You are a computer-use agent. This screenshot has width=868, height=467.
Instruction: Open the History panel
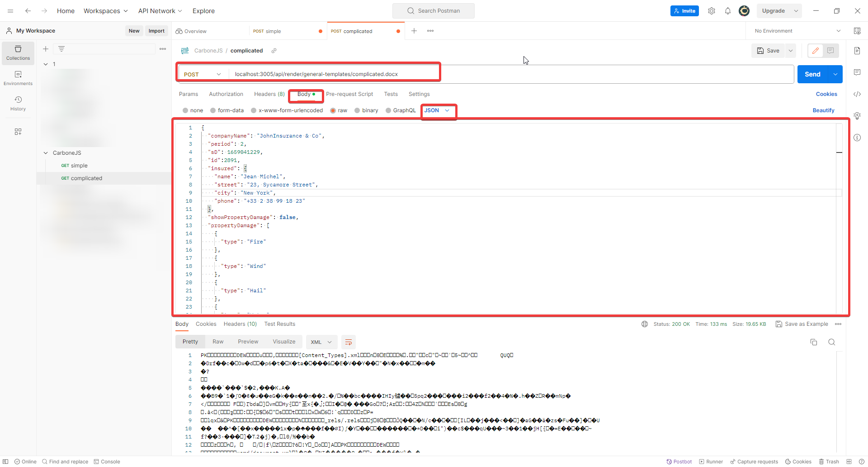click(x=18, y=103)
